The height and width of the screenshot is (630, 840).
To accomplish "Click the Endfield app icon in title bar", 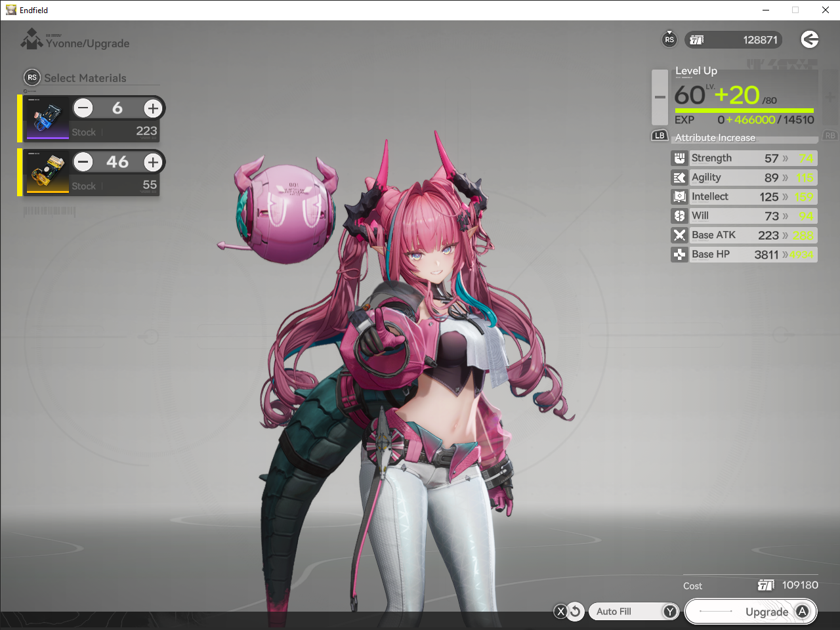I will point(11,10).
